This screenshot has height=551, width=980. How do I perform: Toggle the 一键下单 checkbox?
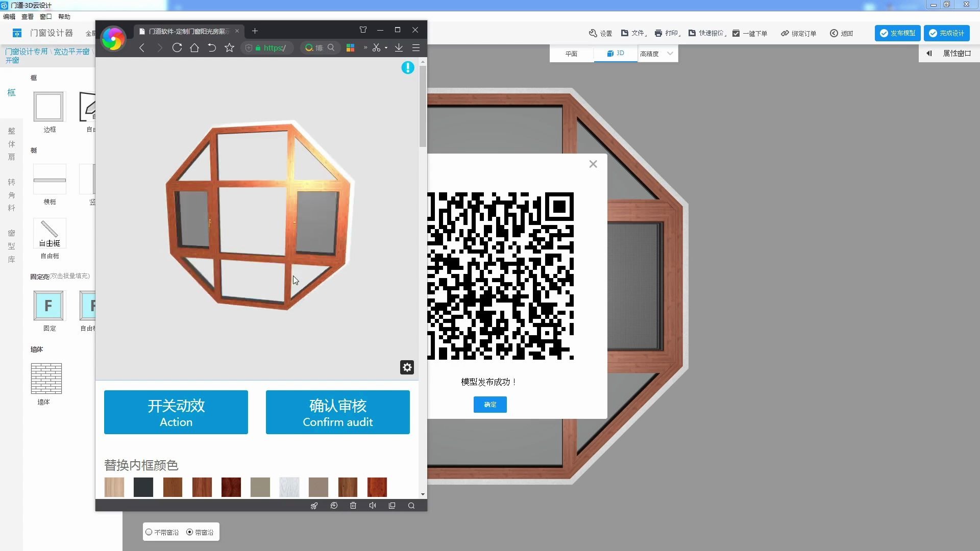point(736,33)
